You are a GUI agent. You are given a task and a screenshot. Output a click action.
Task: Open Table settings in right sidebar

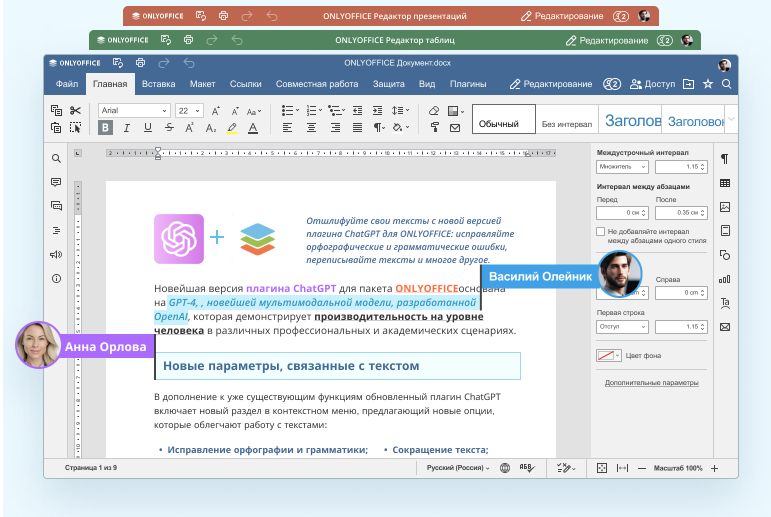[725, 183]
